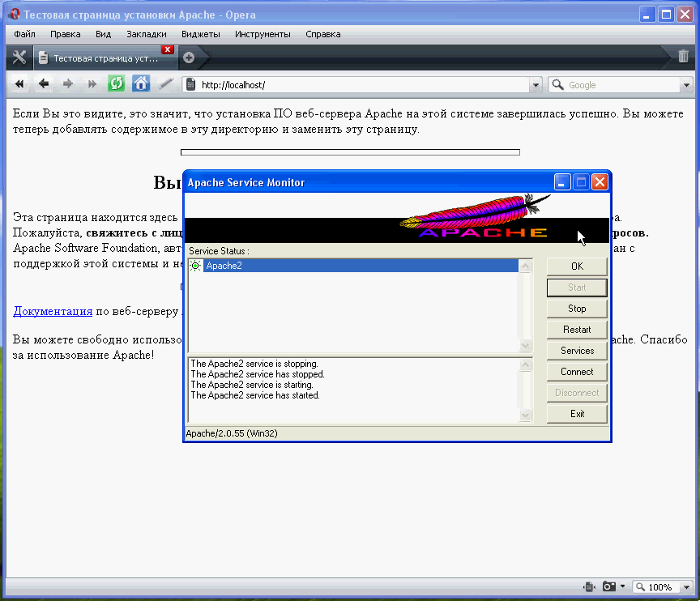This screenshot has height=601, width=700.
Task: Open a new tab with plus icon
Action: pyautogui.click(x=189, y=58)
